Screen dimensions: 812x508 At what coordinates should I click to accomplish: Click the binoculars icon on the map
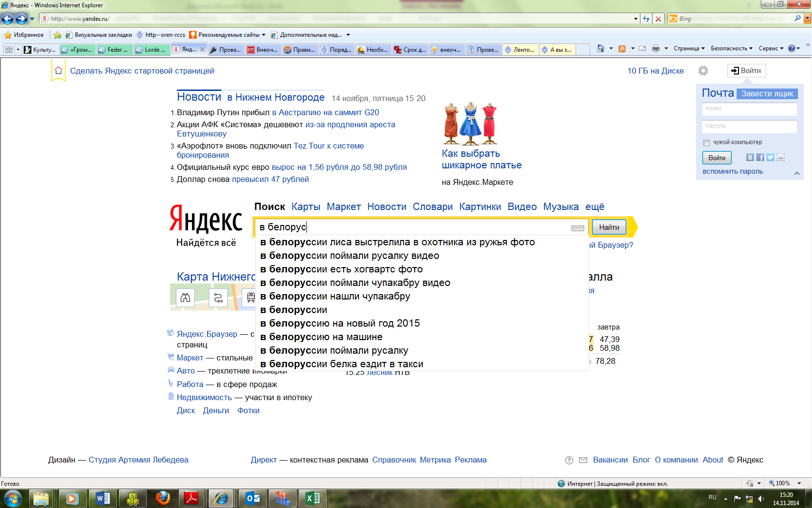coord(186,298)
